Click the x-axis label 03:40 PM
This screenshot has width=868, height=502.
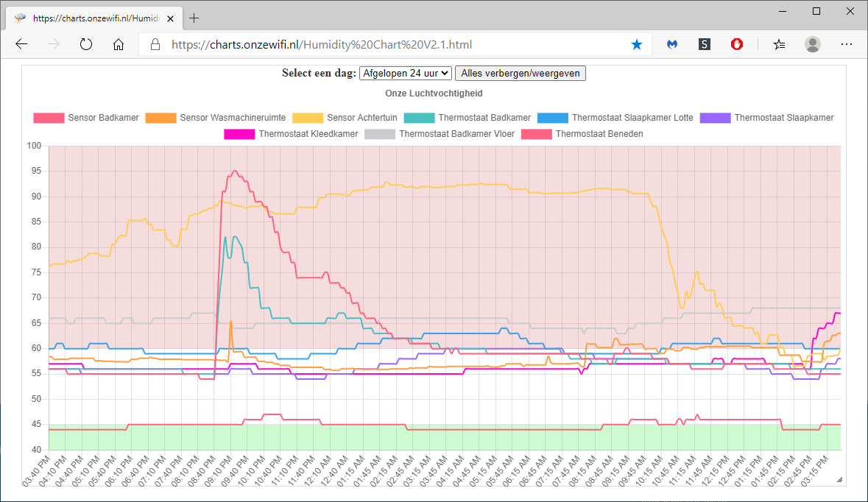[x=37, y=472]
